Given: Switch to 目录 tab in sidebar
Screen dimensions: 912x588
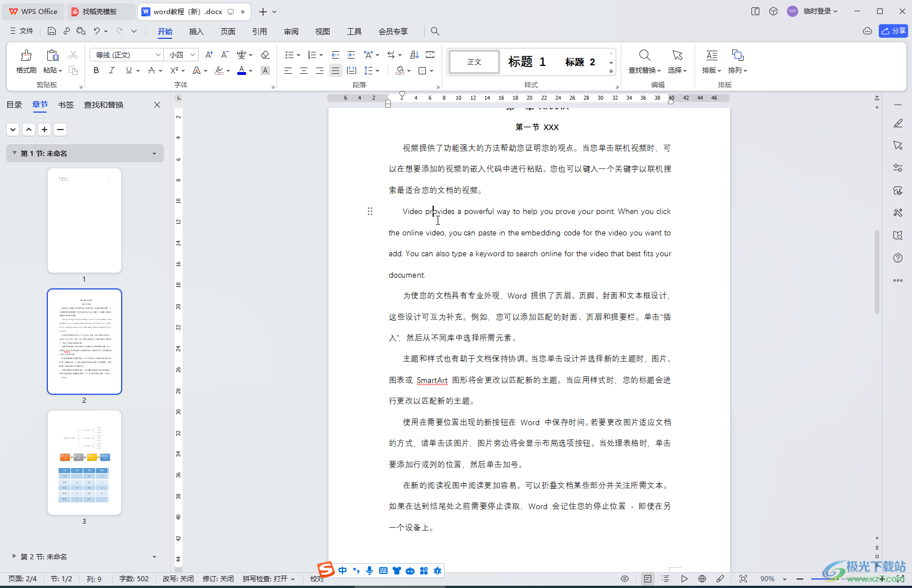Looking at the screenshot, I should click(x=14, y=105).
